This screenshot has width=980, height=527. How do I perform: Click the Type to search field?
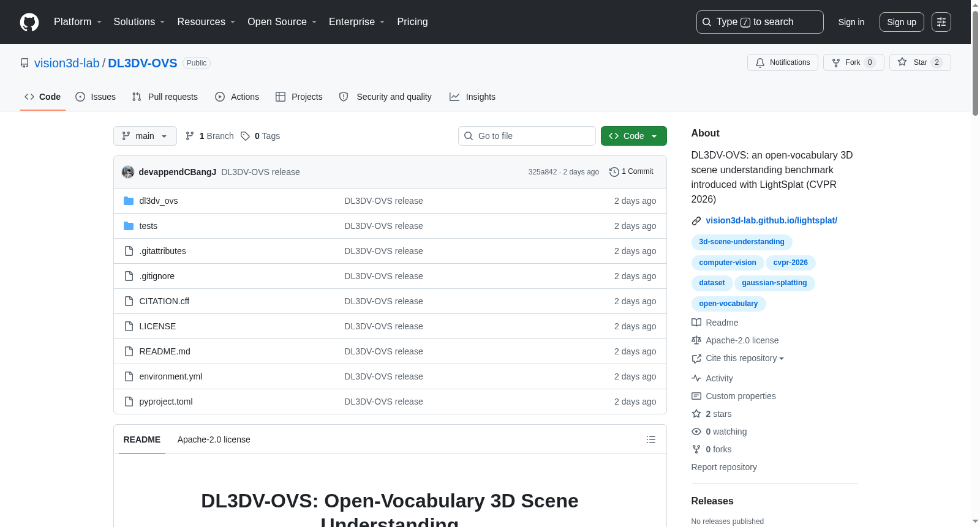tap(760, 22)
